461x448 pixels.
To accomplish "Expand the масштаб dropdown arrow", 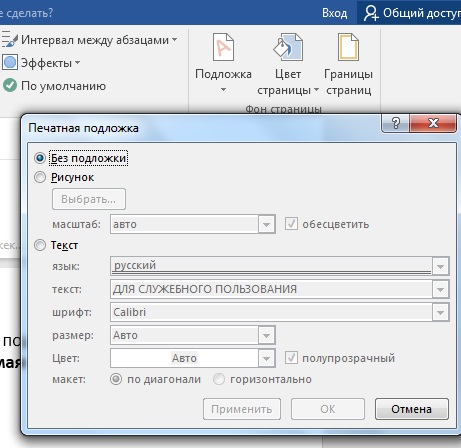I will point(266,224).
